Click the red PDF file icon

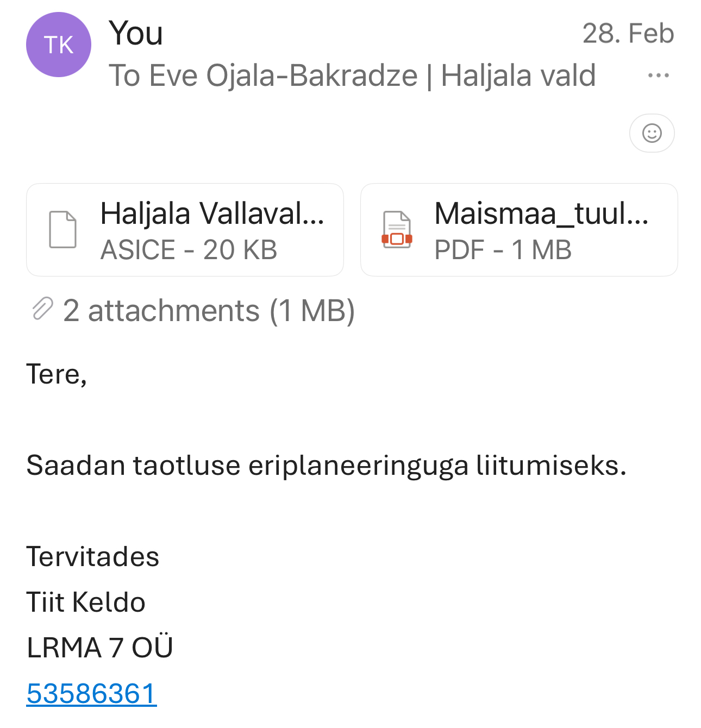pos(397,229)
